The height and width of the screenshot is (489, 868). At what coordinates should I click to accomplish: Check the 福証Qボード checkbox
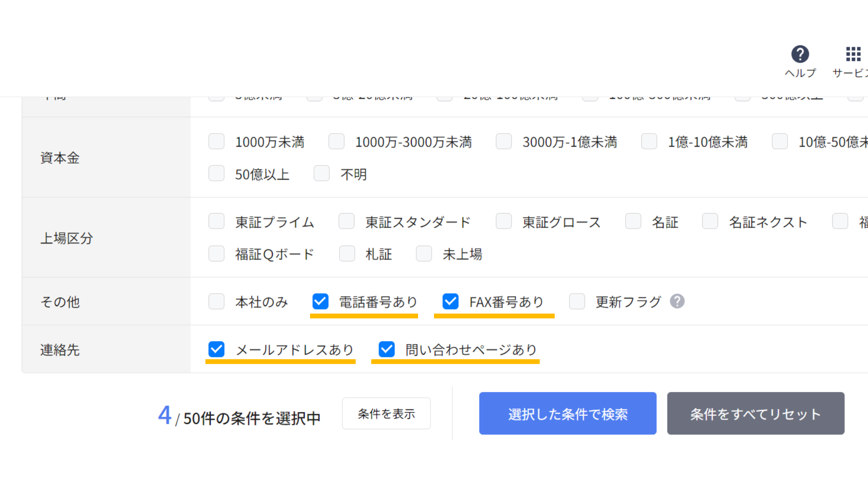point(217,254)
